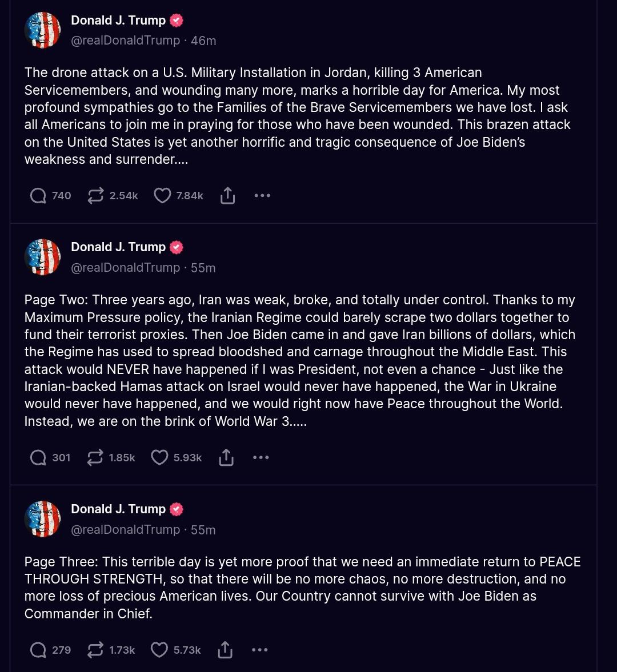
Task: Open the profile avatar on the first post
Action: pyautogui.click(x=43, y=30)
